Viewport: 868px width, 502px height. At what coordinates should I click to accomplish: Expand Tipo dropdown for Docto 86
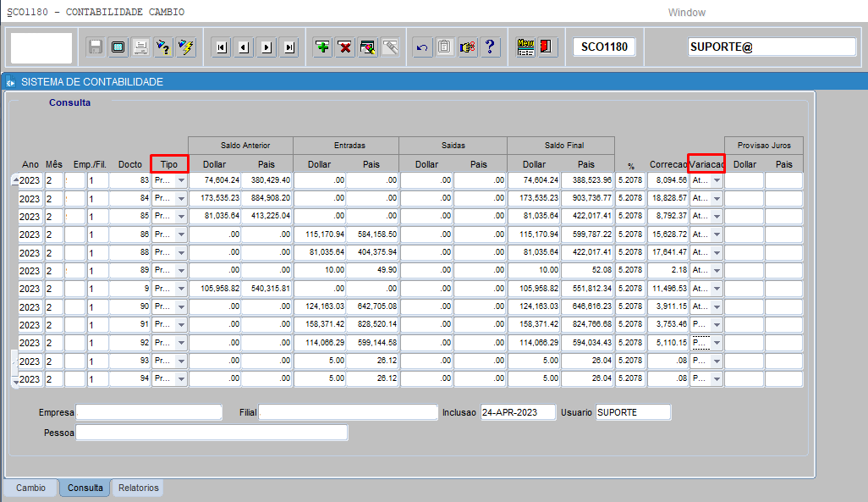click(181, 234)
